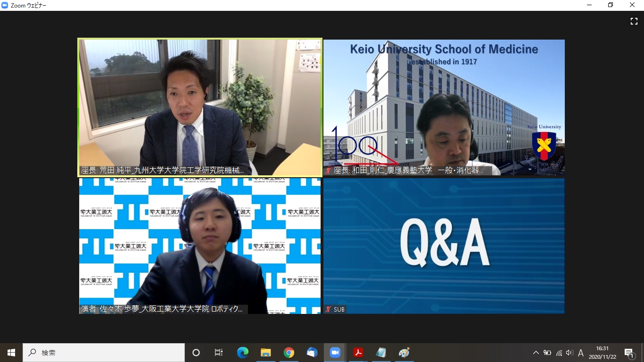Select the SUB Q&A video tile
This screenshot has height=362, width=644.
coord(444,246)
